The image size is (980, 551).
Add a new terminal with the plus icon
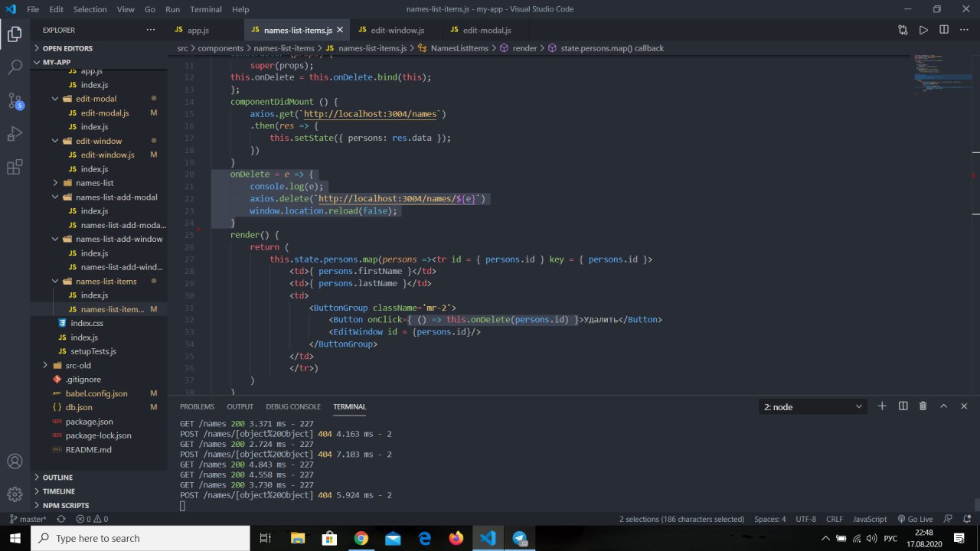pyautogui.click(x=882, y=406)
